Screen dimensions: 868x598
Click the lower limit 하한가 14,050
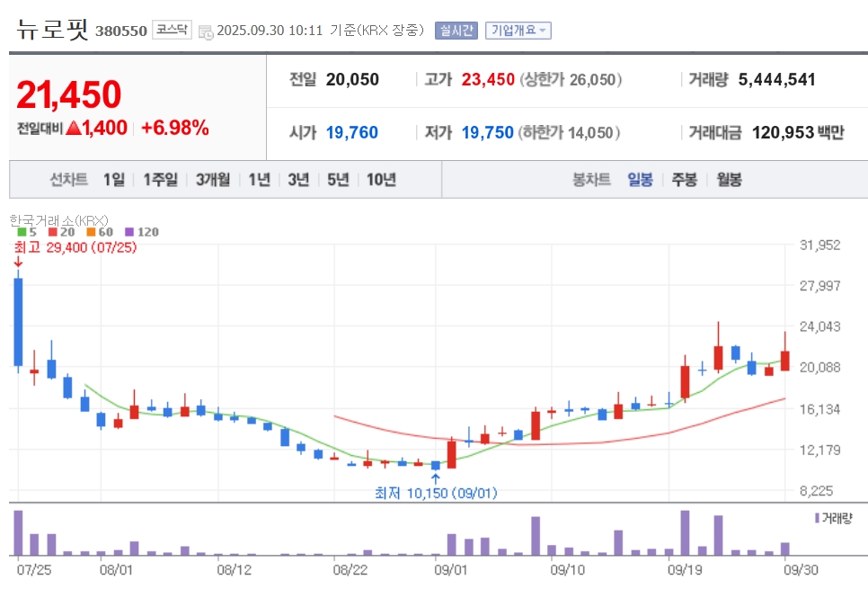point(569,133)
